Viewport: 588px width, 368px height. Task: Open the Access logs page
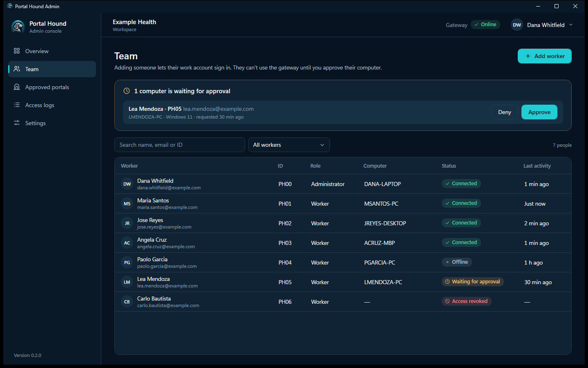52,105
